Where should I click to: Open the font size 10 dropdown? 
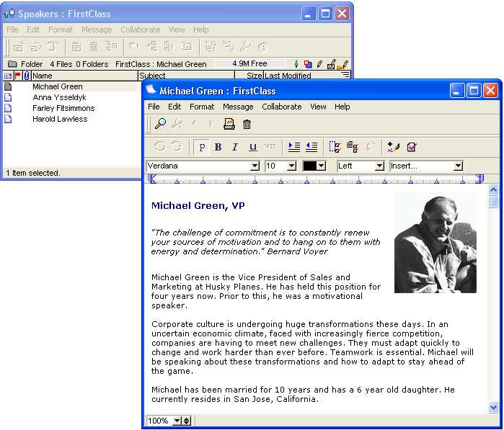pos(291,166)
